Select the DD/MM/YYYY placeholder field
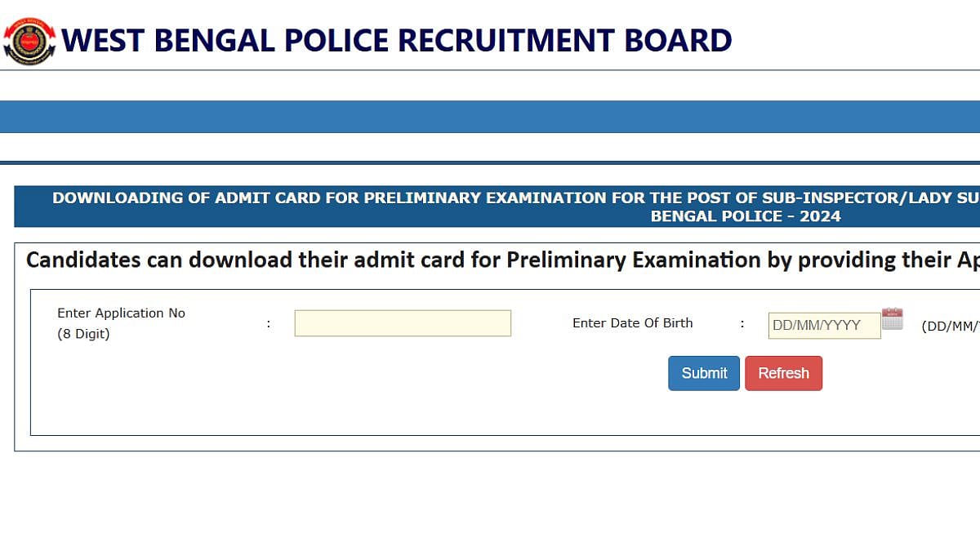The image size is (980, 551). (x=823, y=325)
